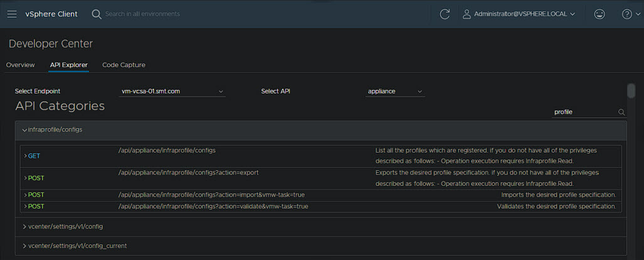Open the smiley feedback icon

pyautogui.click(x=599, y=14)
